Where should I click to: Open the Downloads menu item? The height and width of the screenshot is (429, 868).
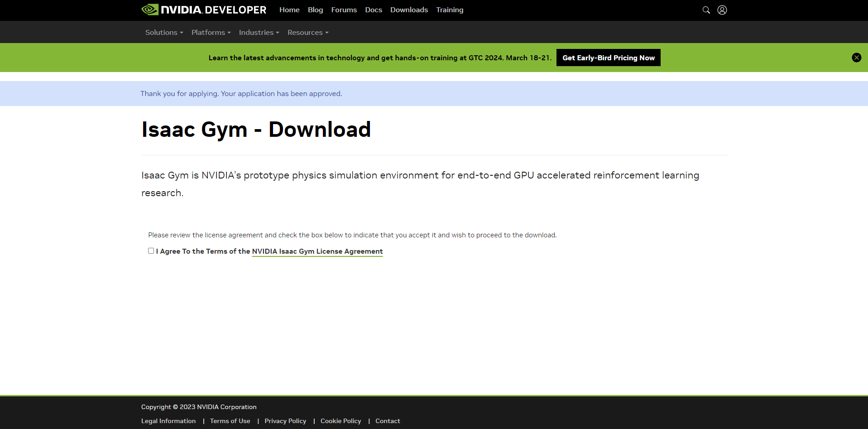(x=409, y=10)
